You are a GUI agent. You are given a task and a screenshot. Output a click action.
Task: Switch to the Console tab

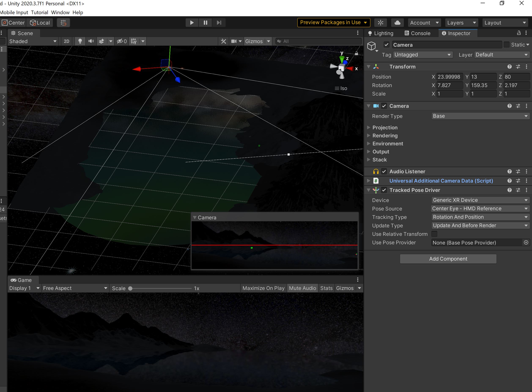point(418,33)
